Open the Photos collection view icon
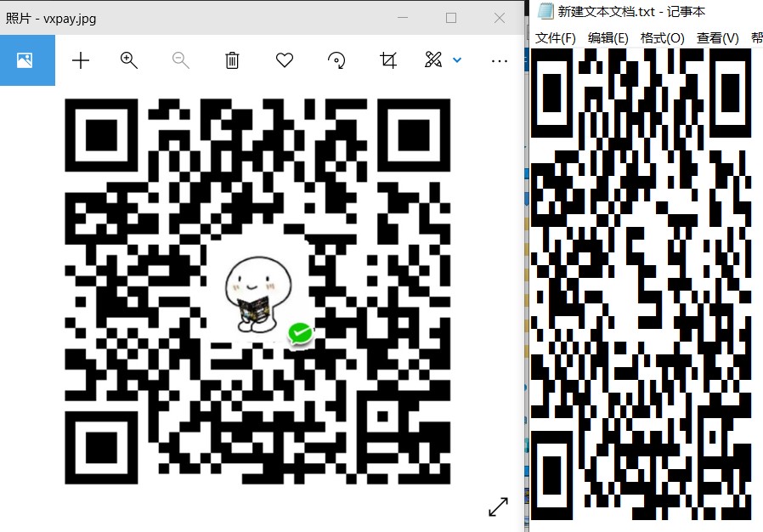 (25, 60)
